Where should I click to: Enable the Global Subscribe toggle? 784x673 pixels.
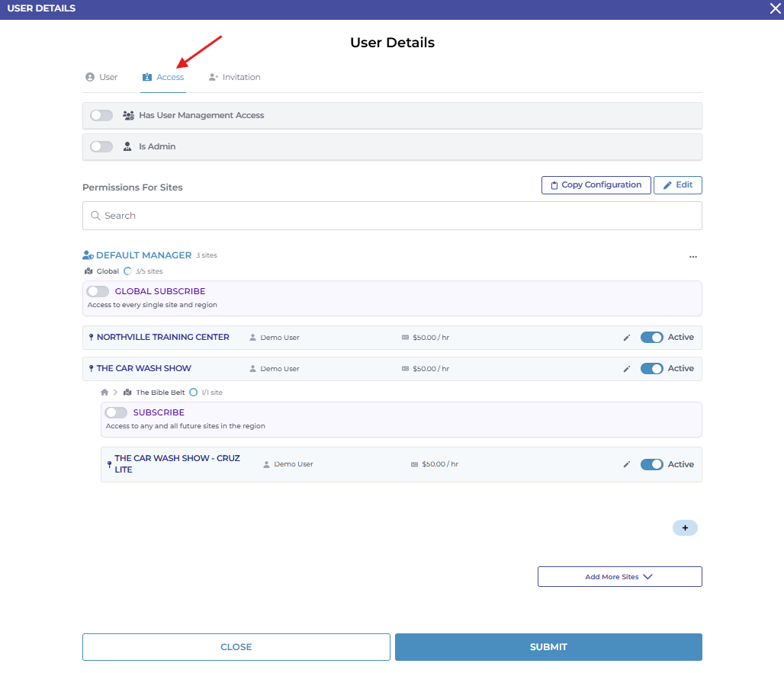(x=98, y=291)
